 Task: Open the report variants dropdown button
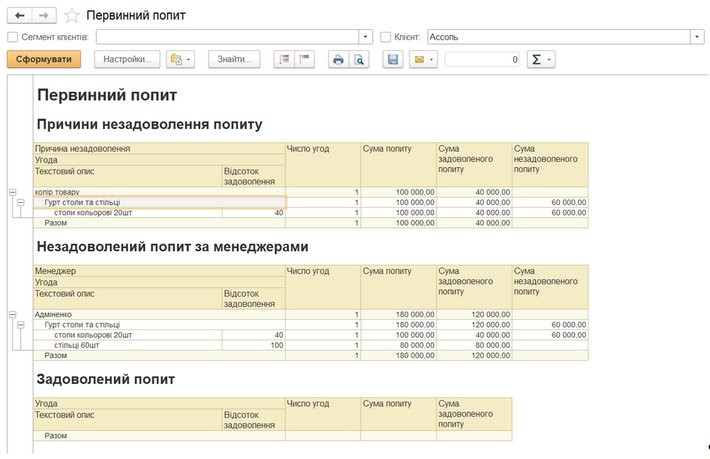pyautogui.click(x=181, y=60)
